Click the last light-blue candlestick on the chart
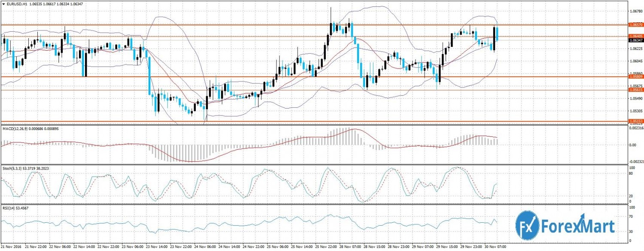 [497, 33]
